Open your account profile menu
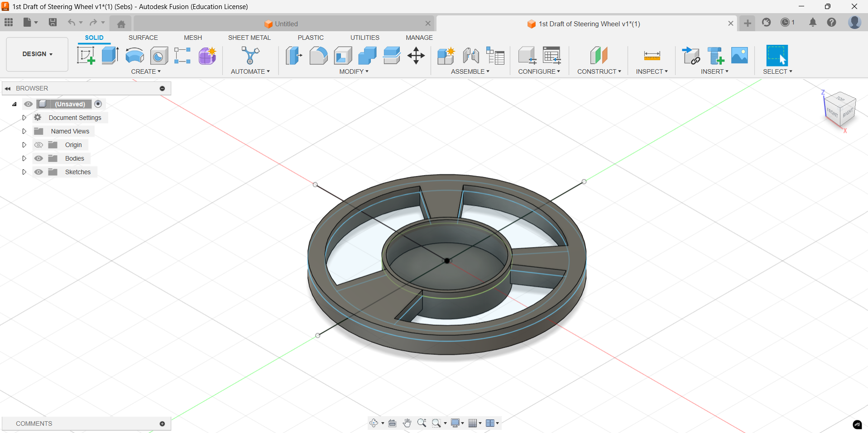The width and height of the screenshot is (868, 433). (855, 22)
